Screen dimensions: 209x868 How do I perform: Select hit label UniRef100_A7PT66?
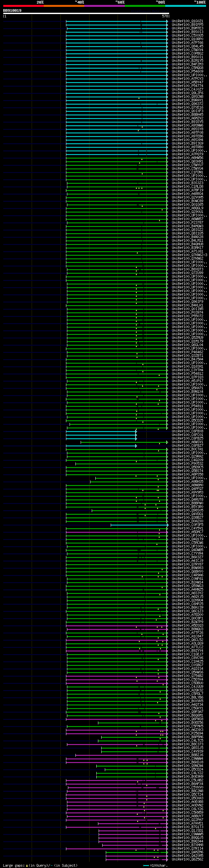click(187, 43)
